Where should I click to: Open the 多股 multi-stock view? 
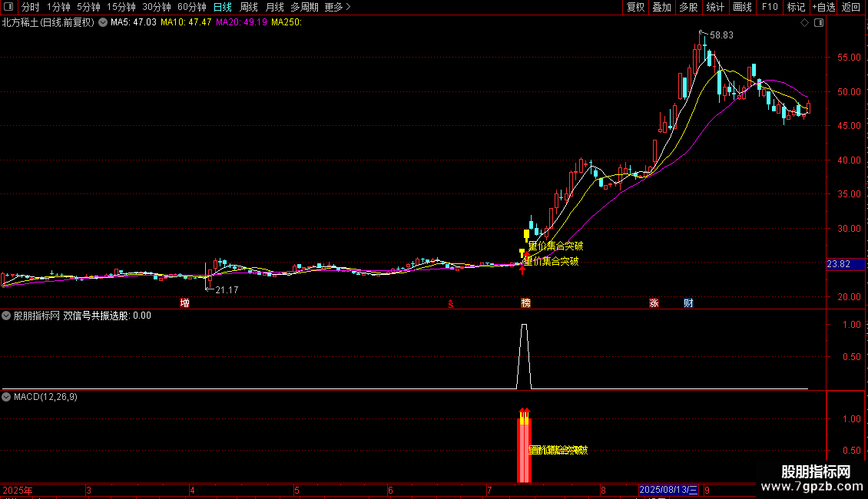click(688, 7)
